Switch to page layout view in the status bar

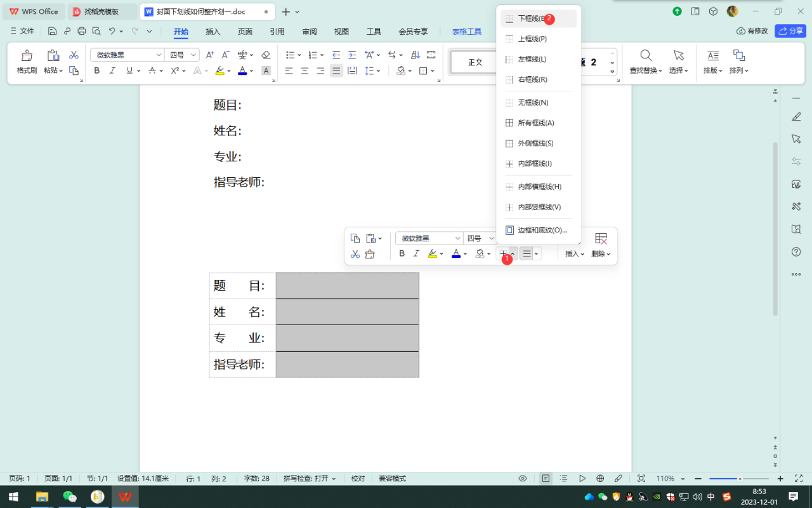click(546, 478)
